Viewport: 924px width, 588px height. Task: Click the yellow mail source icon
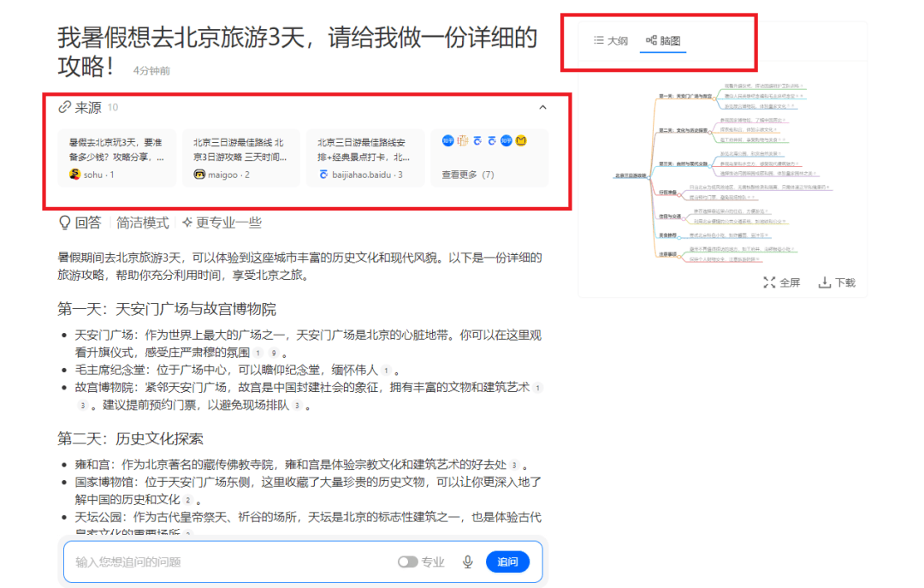520,141
